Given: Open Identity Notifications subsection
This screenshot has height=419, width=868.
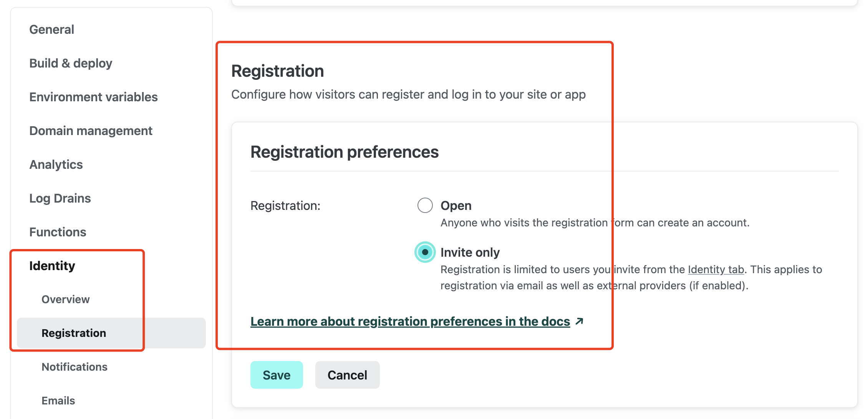Looking at the screenshot, I should 75,367.
